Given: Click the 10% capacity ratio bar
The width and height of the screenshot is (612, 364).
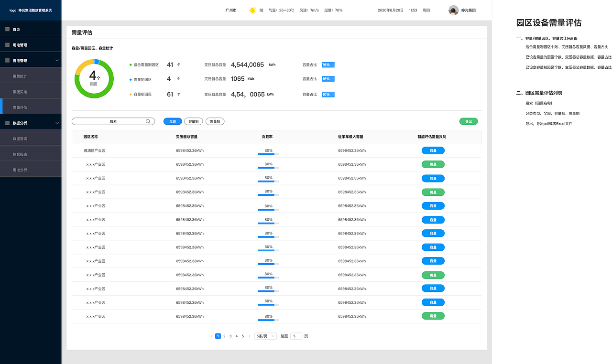Looking at the screenshot, I should point(328,95).
